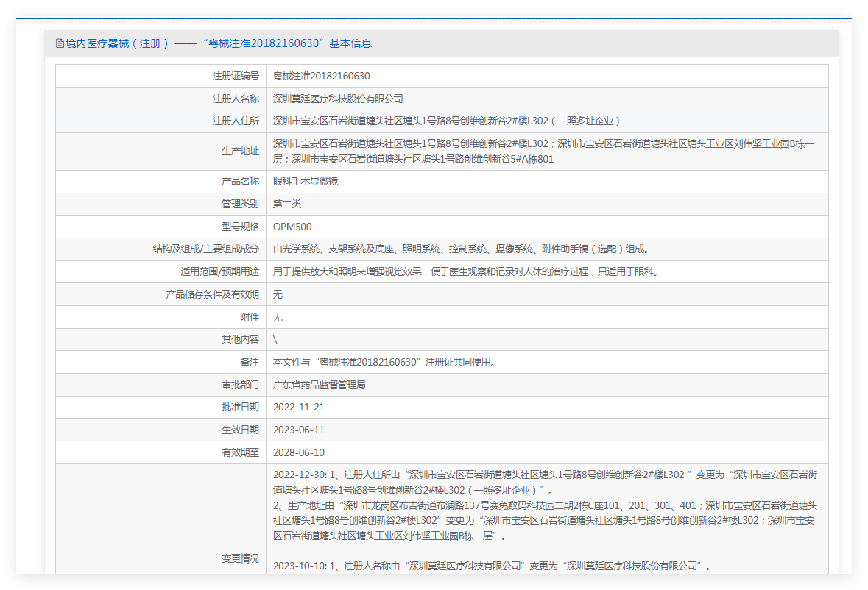Screen dimensions: 868x590
Task: Select the 变更情况 label
Action: pyautogui.click(x=240, y=558)
